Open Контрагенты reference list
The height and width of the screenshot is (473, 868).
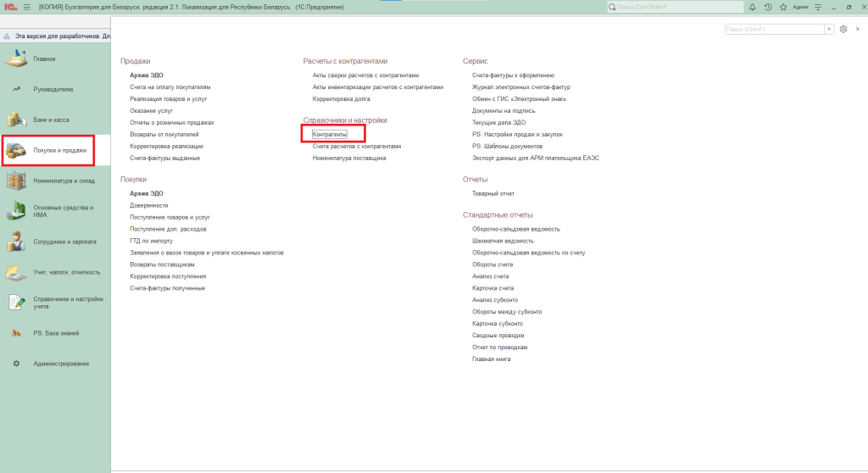pyautogui.click(x=330, y=134)
